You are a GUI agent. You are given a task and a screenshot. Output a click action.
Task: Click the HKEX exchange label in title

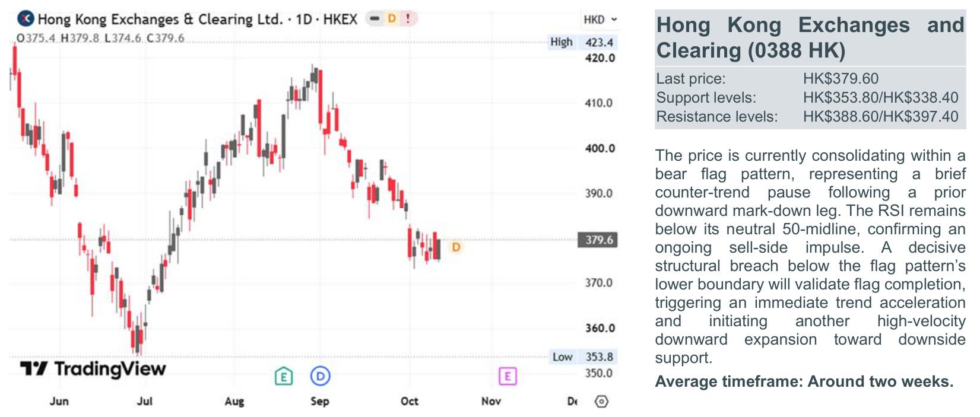(340, 20)
